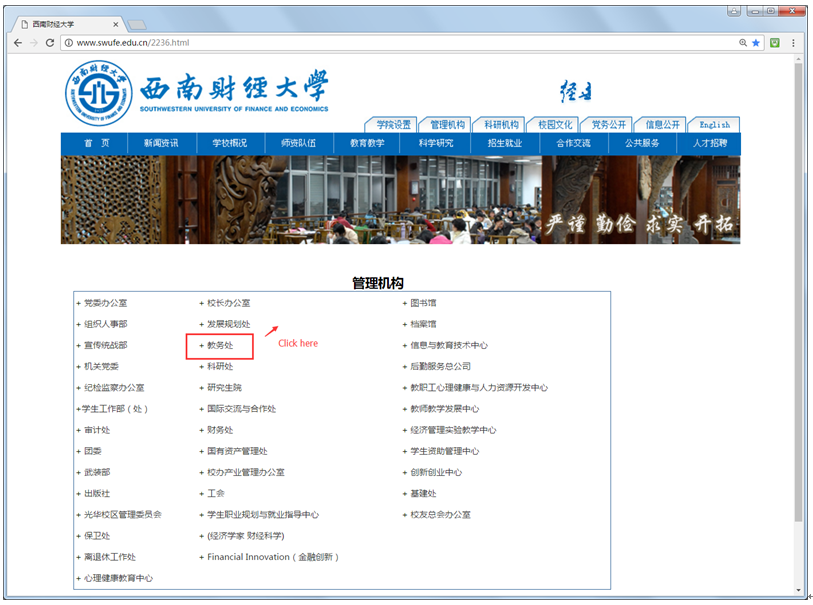This screenshot has height=605, width=813.
Task: Click the address bar URL field
Action: click(400, 43)
